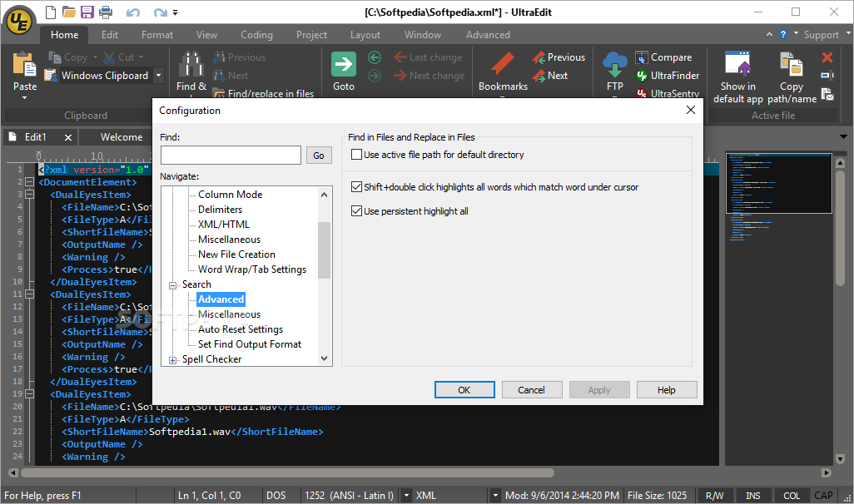Click the Support link
854x504 pixels.
[822, 35]
